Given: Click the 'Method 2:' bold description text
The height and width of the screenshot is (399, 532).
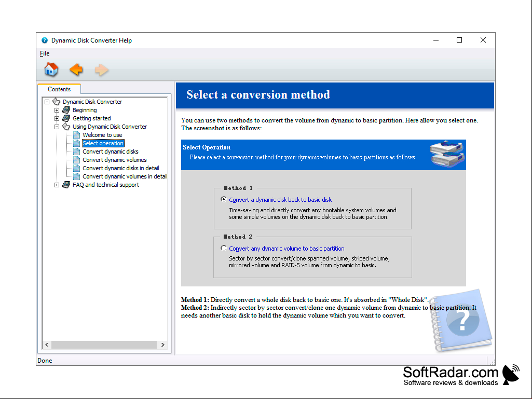Looking at the screenshot, I should point(195,307).
